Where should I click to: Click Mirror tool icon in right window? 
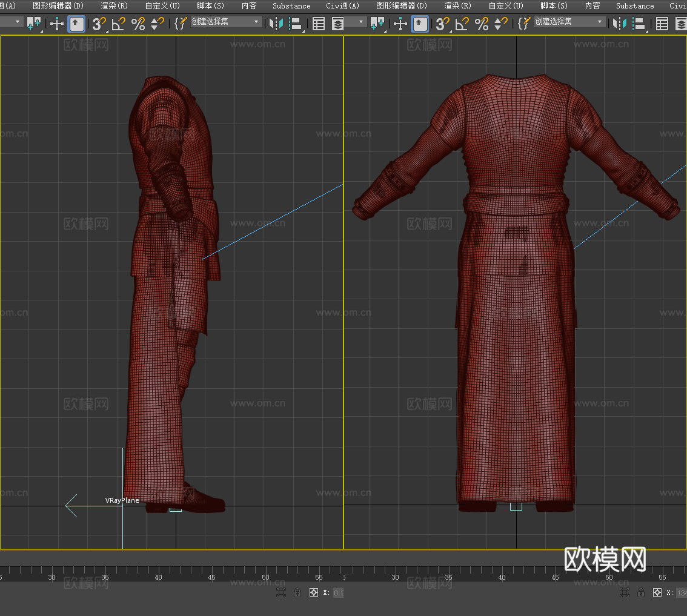click(x=620, y=24)
